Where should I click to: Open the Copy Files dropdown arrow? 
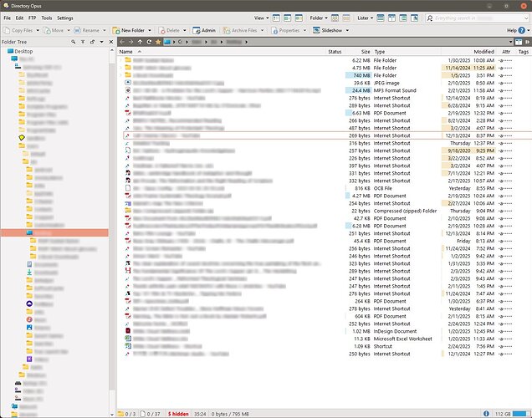pos(38,30)
